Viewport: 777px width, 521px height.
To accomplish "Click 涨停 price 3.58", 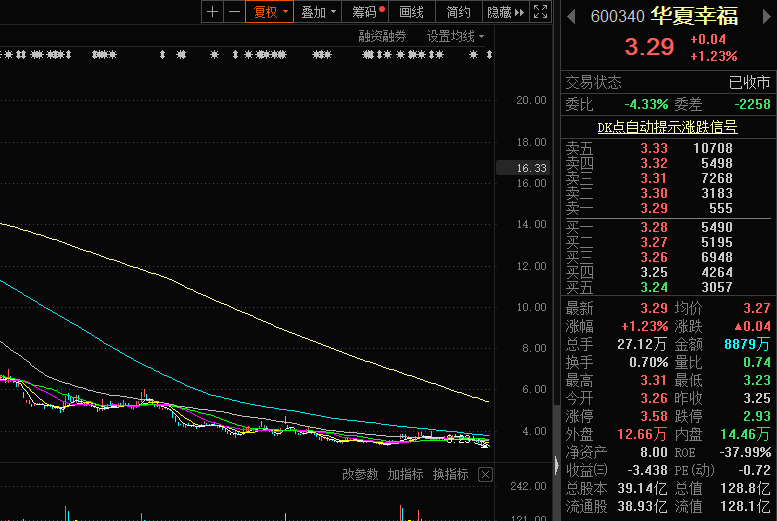I will [654, 416].
